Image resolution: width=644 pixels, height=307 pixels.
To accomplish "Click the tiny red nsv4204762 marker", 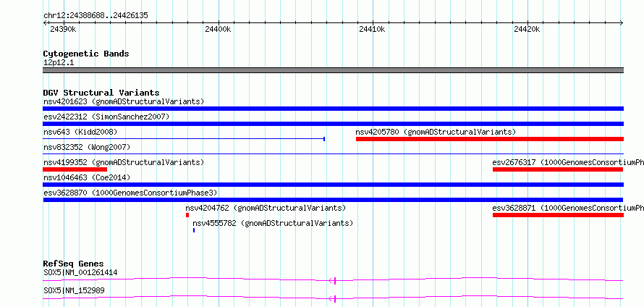I will click(187, 215).
